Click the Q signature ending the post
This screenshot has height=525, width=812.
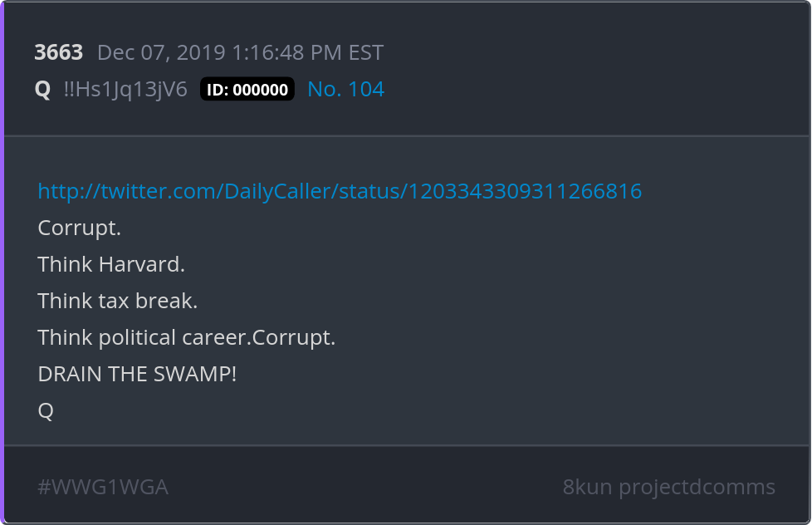tap(46, 410)
